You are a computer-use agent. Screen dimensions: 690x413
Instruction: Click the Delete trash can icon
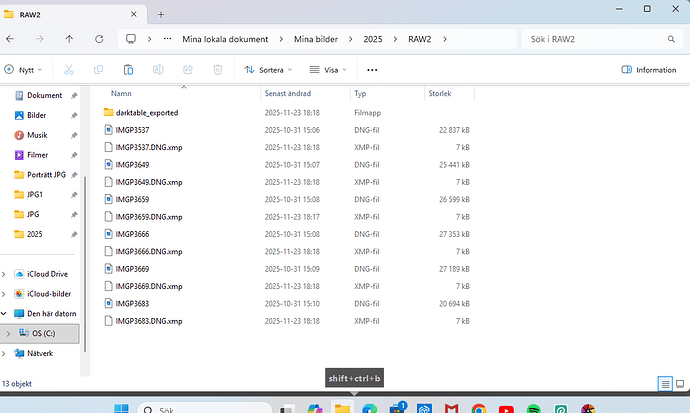[x=217, y=70]
